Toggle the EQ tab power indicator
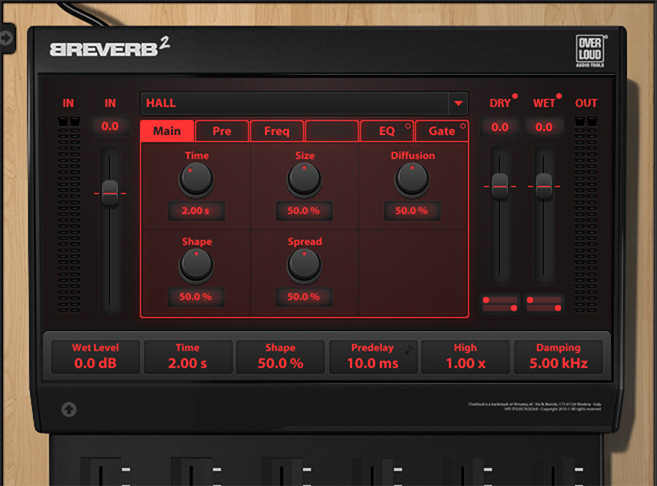 408,126
